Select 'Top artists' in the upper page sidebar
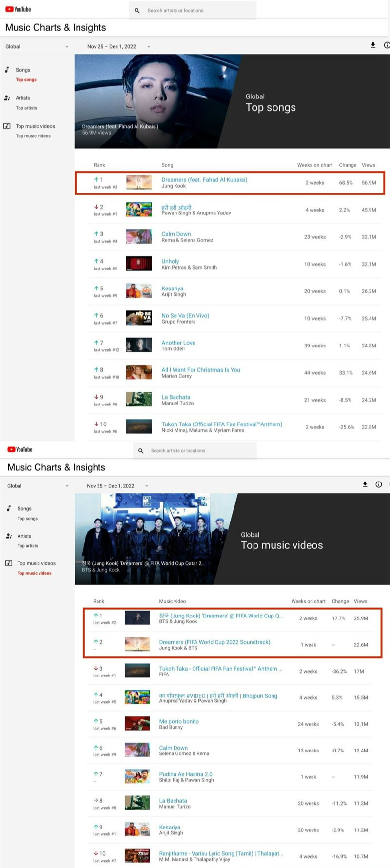The height and width of the screenshot is (868, 390). coord(26,108)
